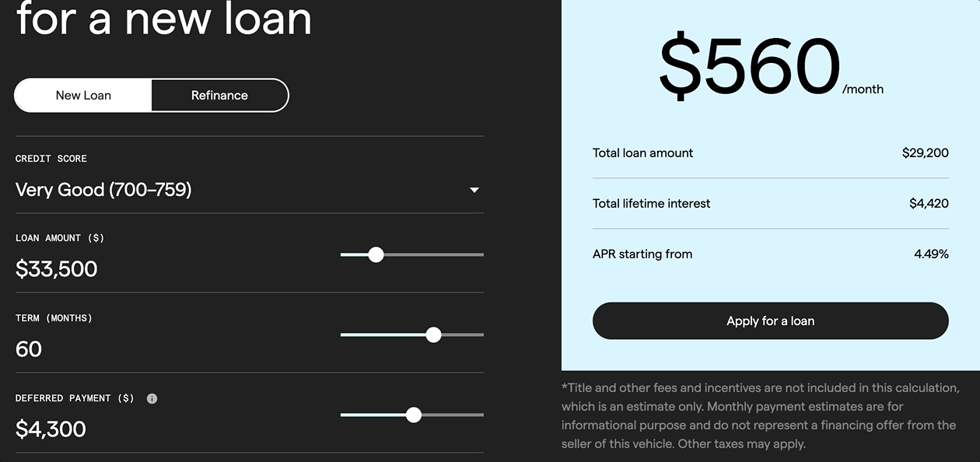Click the LOAN AMOUNT ($) label
The height and width of the screenshot is (462, 980).
(60, 238)
